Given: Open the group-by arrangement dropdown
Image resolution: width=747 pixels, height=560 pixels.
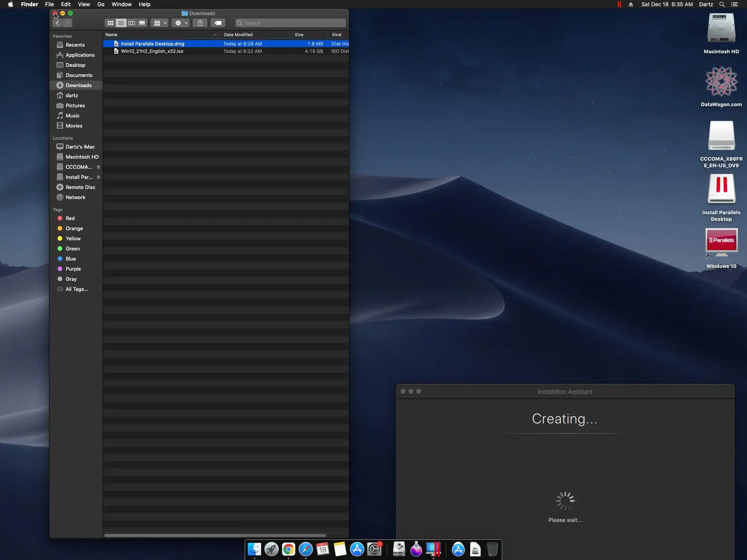Looking at the screenshot, I should point(160,23).
